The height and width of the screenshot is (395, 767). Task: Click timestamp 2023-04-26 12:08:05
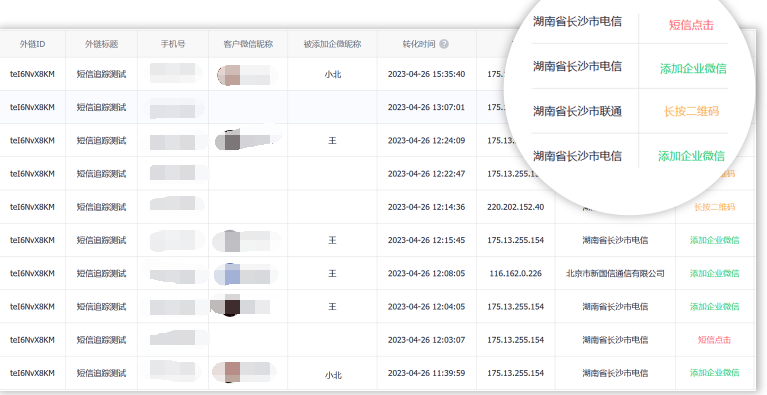coord(426,273)
